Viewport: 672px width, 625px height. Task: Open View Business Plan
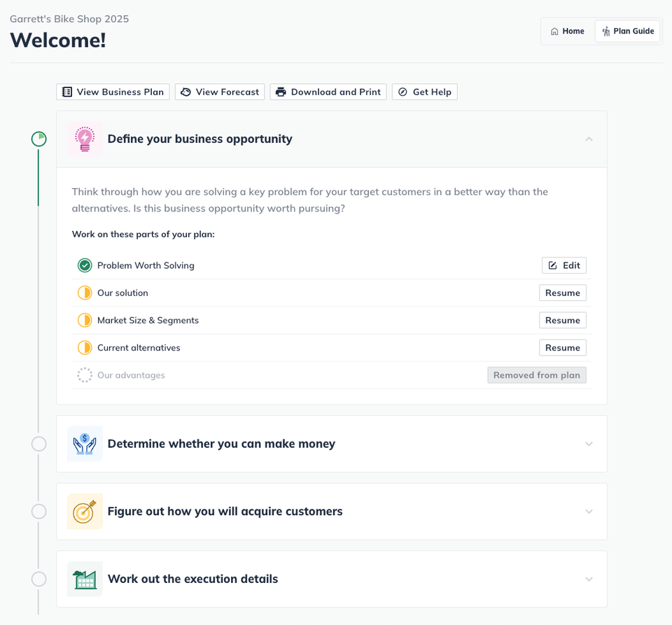pyautogui.click(x=113, y=92)
